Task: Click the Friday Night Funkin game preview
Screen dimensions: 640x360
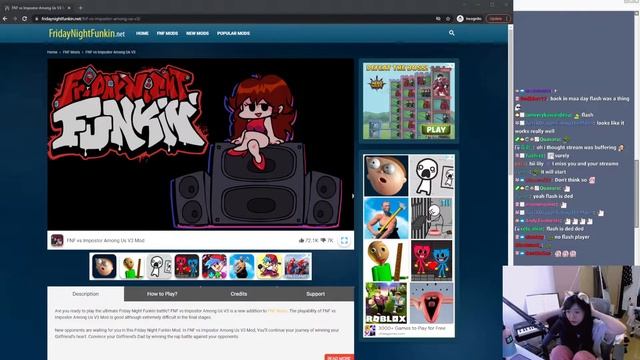Action: point(200,144)
